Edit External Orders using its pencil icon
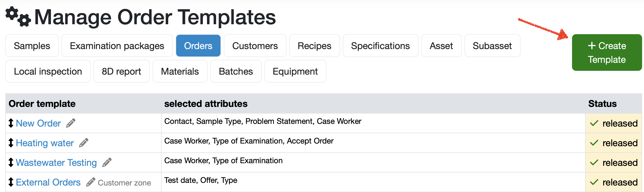The height and width of the screenshot is (192, 644). tap(91, 182)
